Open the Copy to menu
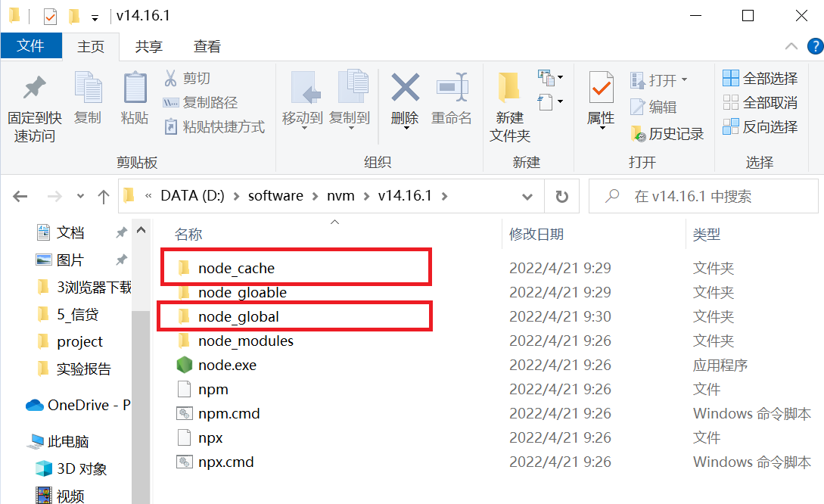The width and height of the screenshot is (824, 504). [350, 100]
